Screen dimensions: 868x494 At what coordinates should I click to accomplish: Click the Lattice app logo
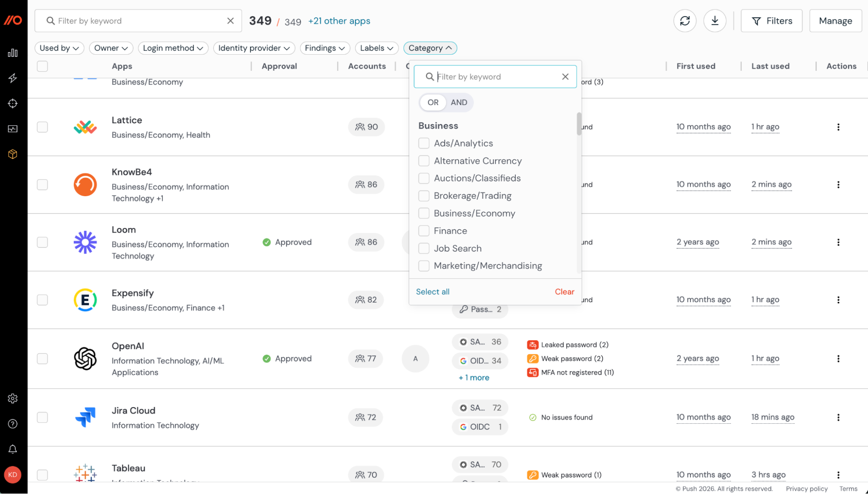pyautogui.click(x=85, y=127)
